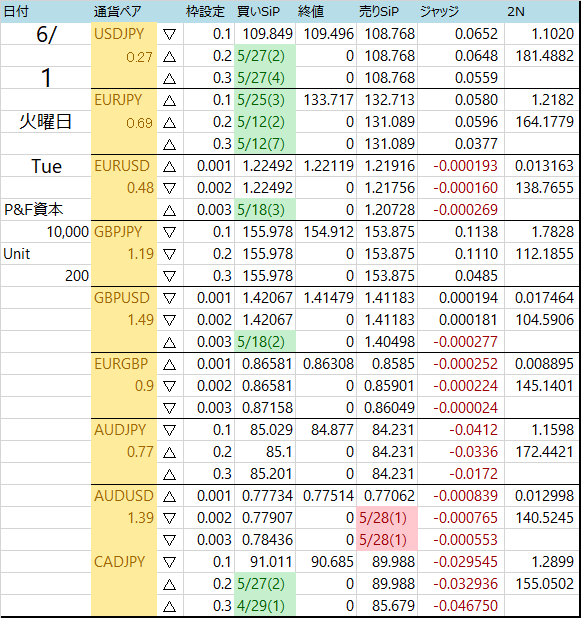Select the 2N value 112.1855

(542, 254)
